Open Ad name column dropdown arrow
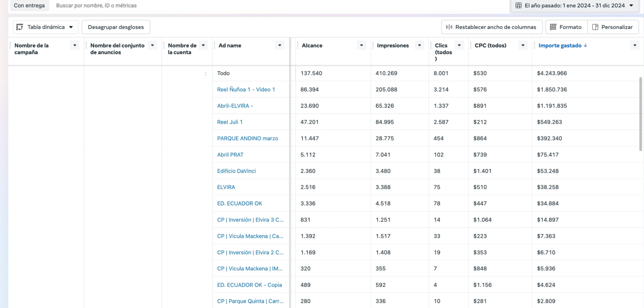This screenshot has width=644, height=308. 280,45
